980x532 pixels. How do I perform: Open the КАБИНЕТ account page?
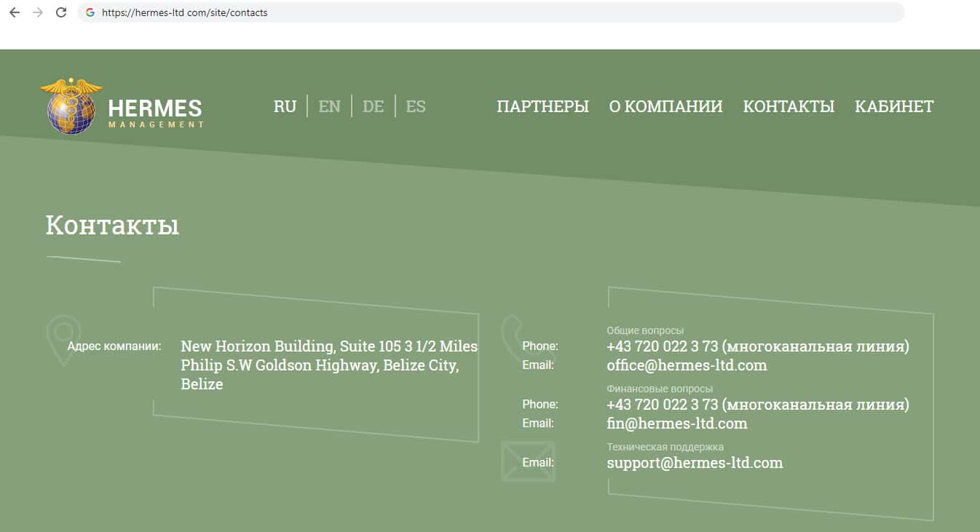893,106
